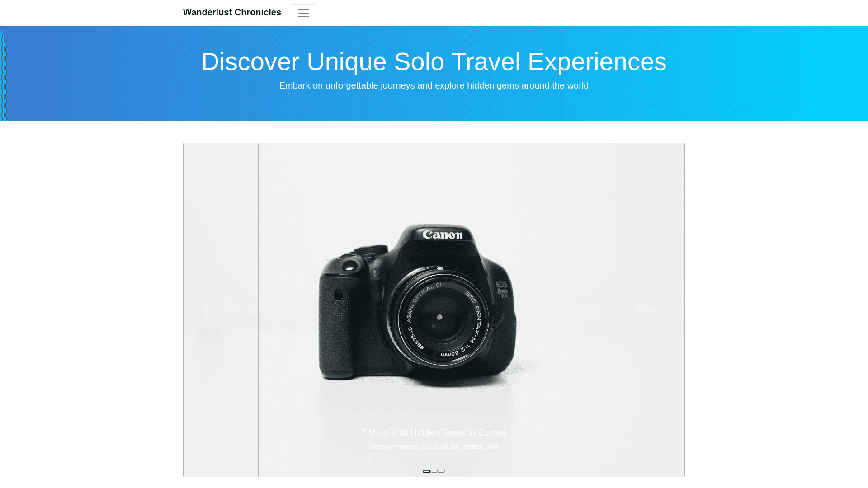Click the EOS Rebel badge on camera
The height and width of the screenshot is (488, 868).
click(x=502, y=289)
